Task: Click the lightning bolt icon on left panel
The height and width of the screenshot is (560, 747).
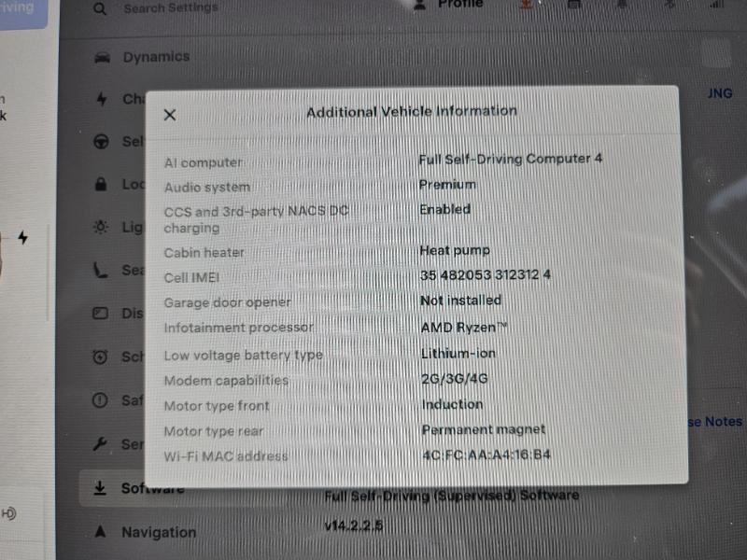Action: pos(22,237)
